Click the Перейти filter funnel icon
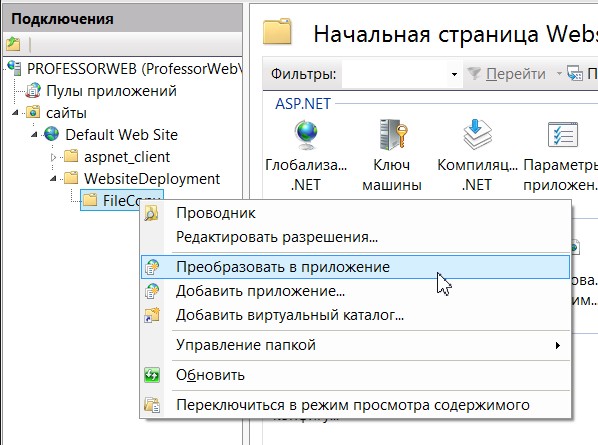598x445 pixels. (x=474, y=74)
